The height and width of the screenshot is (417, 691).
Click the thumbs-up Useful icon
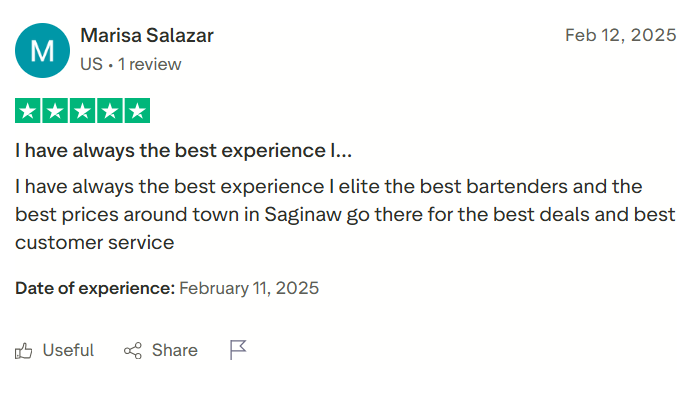[x=24, y=351]
